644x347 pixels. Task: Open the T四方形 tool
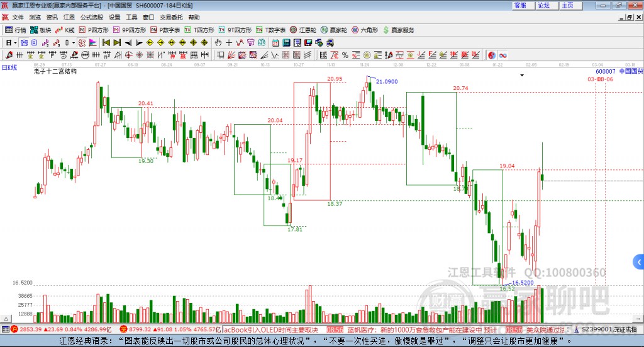point(199,30)
